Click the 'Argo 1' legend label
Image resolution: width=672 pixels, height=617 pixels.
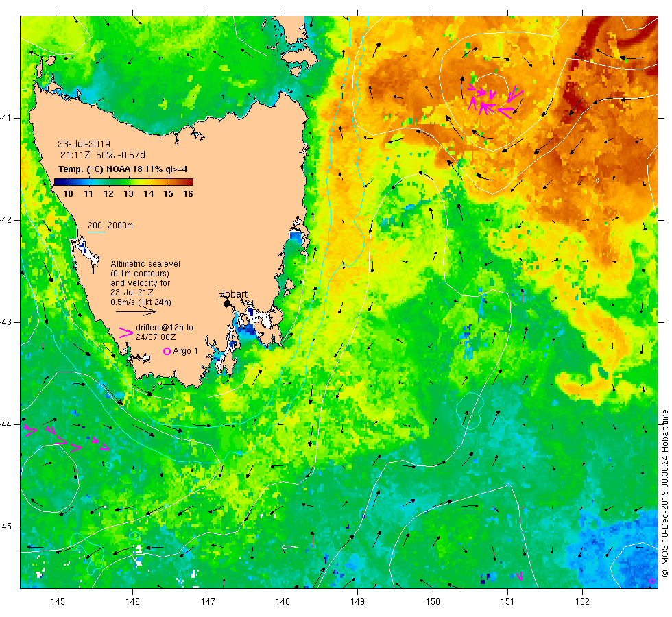point(186,351)
